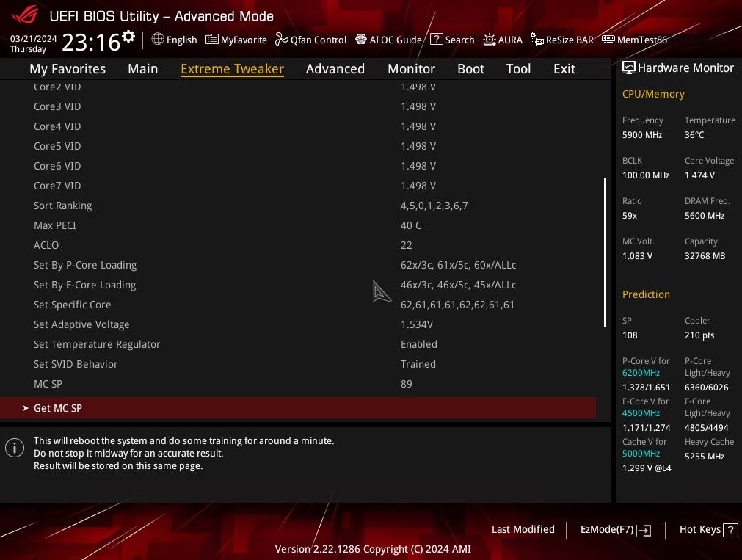This screenshot has width=742, height=560.
Task: Click the 23:16 clock display
Action: pyautogui.click(x=91, y=42)
